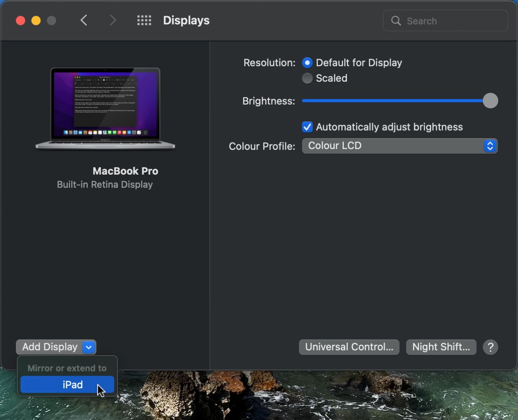Click the Resolution label
Screen dimensions: 518x420
(269, 63)
